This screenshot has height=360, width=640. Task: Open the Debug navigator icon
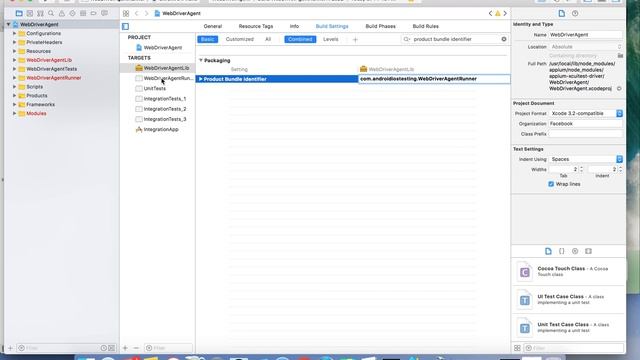[83, 13]
